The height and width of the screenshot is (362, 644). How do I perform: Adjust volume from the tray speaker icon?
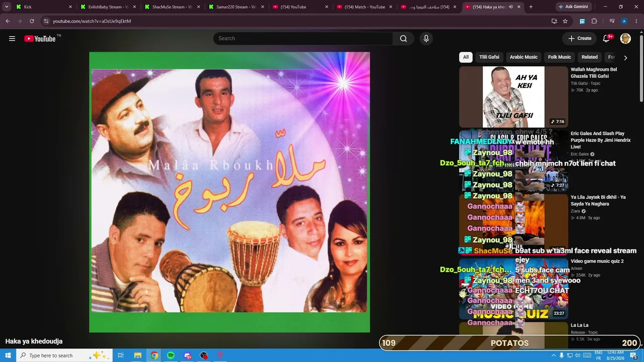pos(578,355)
